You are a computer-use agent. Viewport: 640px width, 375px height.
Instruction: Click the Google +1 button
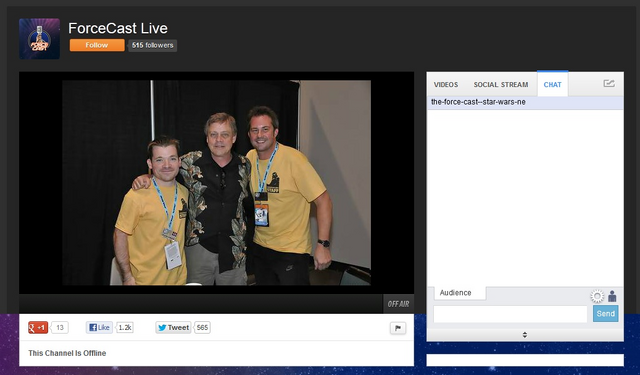pos(38,327)
